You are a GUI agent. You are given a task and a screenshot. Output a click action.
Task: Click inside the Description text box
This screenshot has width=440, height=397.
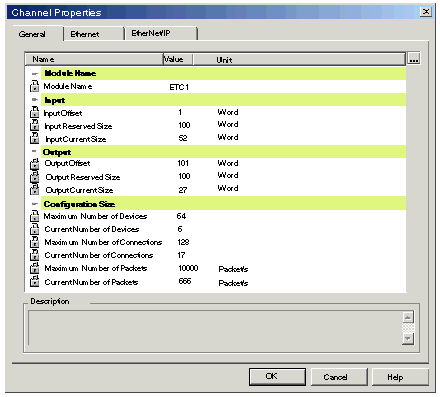point(215,328)
